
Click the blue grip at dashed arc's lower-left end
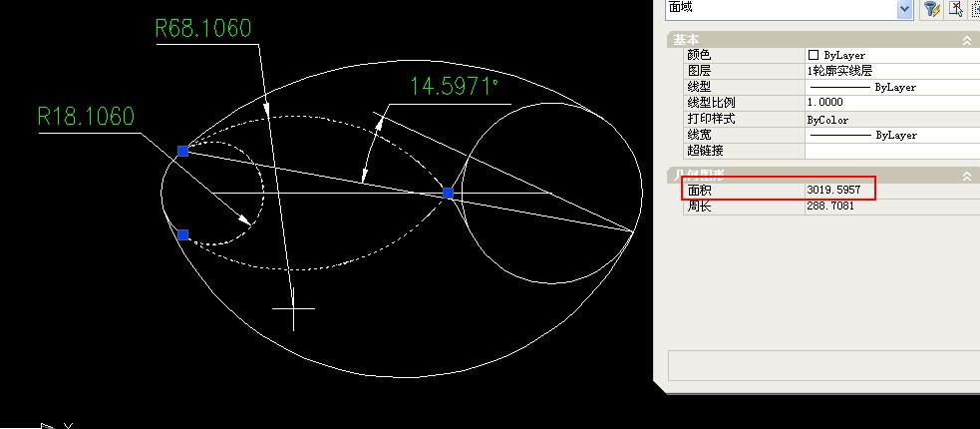point(182,234)
